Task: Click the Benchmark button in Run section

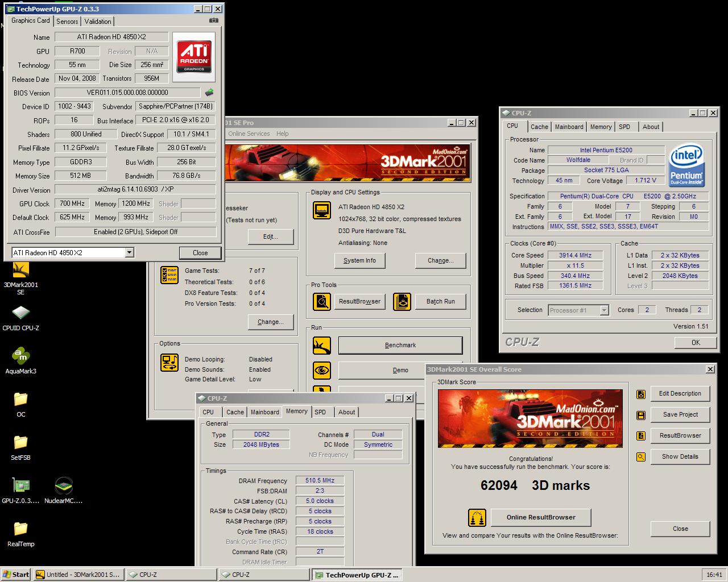Action: click(x=400, y=345)
